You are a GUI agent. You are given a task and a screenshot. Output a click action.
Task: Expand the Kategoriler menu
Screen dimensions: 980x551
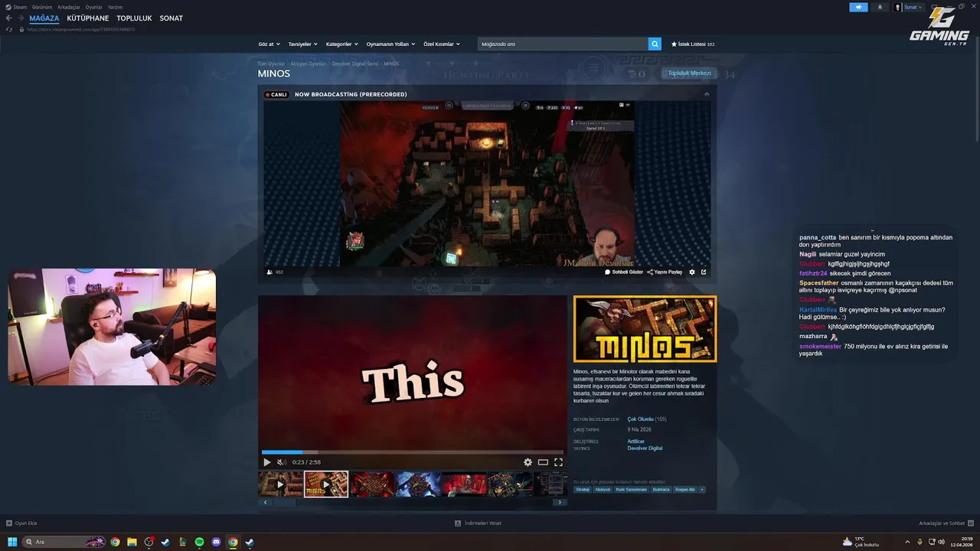341,44
